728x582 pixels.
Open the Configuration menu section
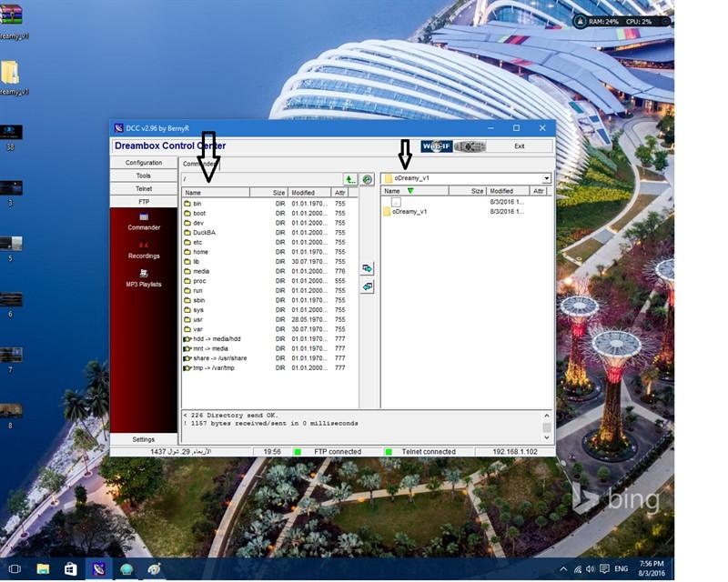(x=144, y=163)
